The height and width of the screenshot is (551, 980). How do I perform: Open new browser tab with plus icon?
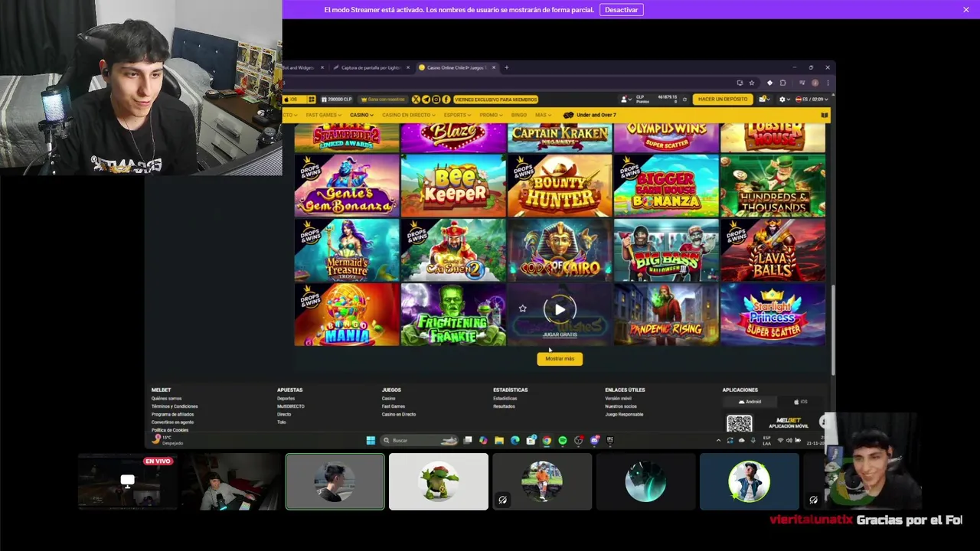click(506, 67)
